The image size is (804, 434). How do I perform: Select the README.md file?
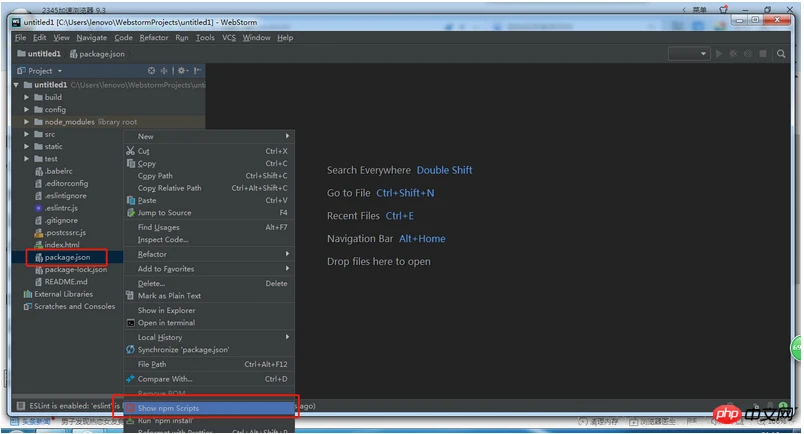(61, 282)
